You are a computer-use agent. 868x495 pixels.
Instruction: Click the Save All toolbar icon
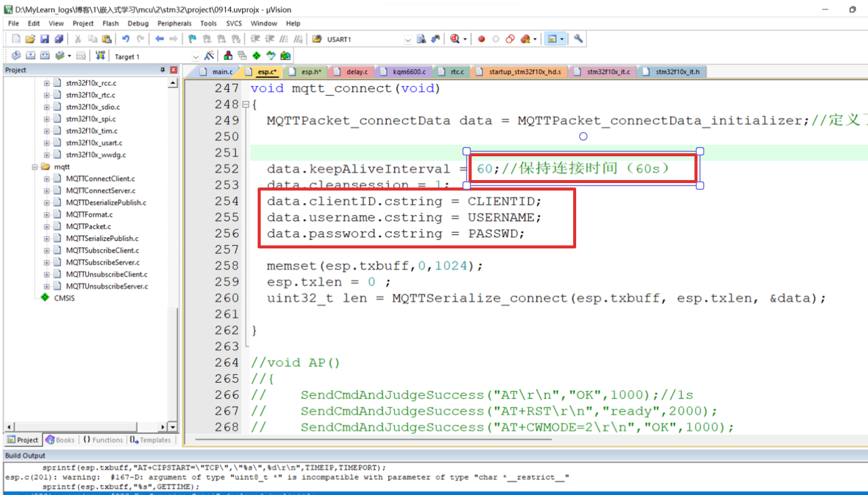click(x=59, y=39)
